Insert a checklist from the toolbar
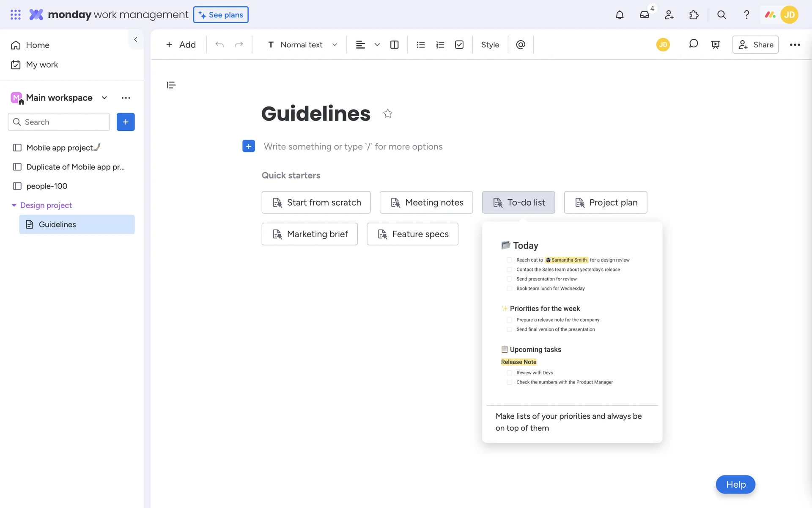The height and width of the screenshot is (508, 812). (x=459, y=44)
